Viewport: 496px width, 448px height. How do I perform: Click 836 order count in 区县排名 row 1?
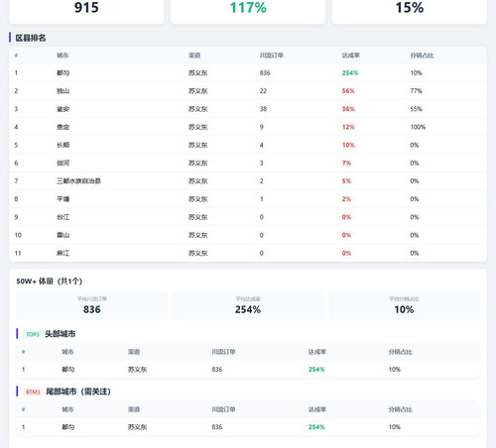tap(265, 73)
